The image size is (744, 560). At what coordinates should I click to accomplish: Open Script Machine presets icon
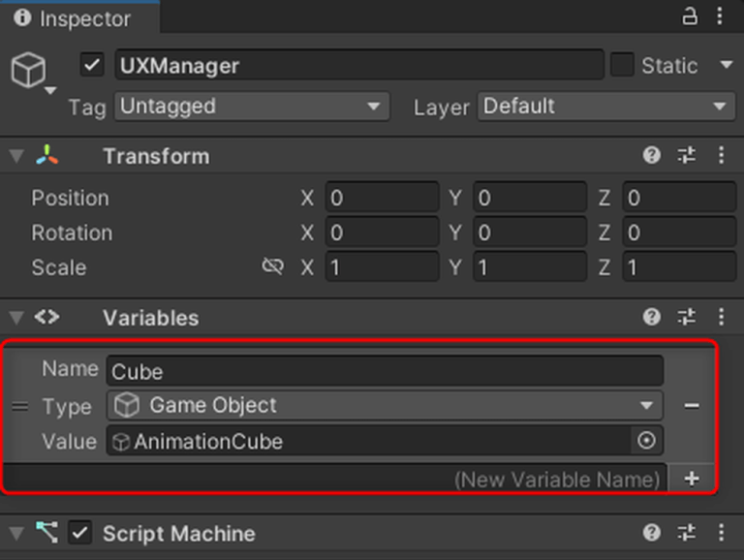[x=687, y=532]
